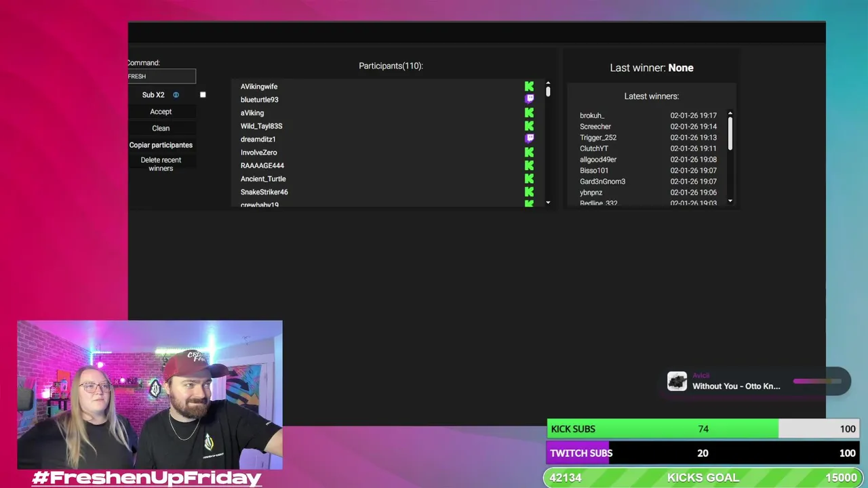Click winner Screecher in latest winners
This screenshot has height=488, width=868.
pyautogui.click(x=595, y=127)
